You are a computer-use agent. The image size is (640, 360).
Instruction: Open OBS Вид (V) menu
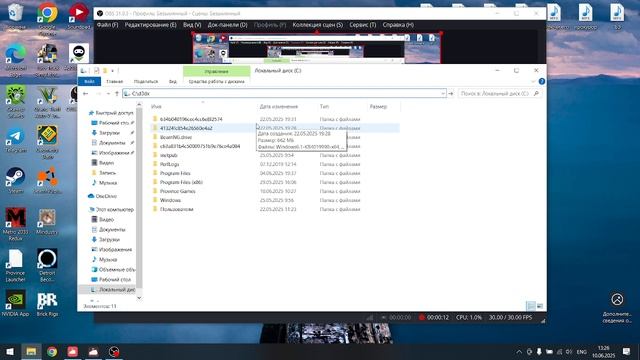[192, 25]
